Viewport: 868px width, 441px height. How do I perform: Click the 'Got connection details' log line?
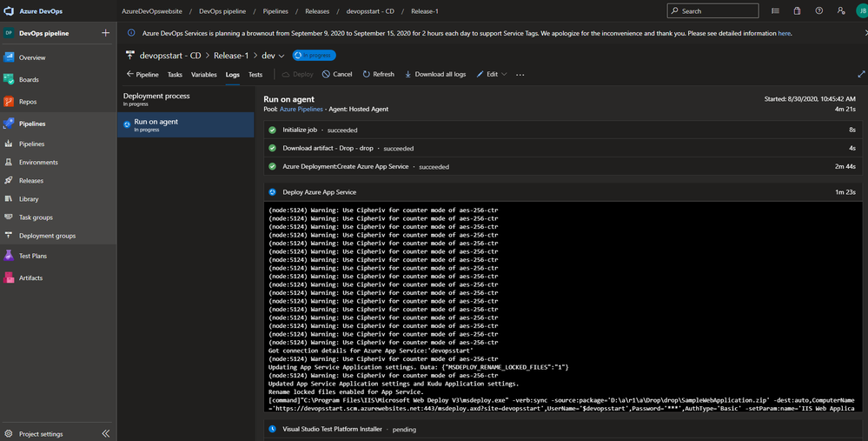(371, 351)
